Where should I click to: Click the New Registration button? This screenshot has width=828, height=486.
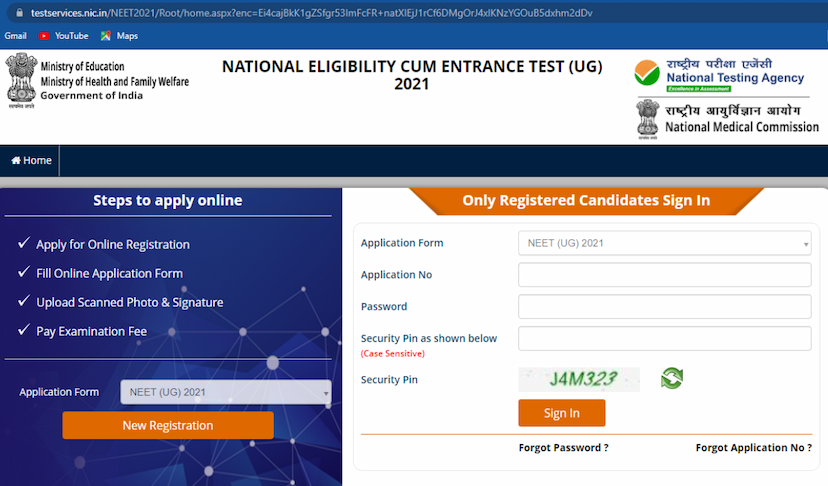[168, 425]
